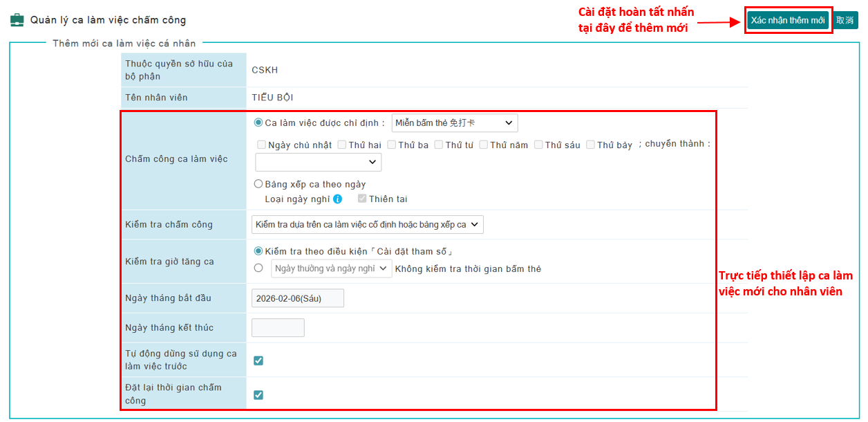
Task: Choose the Bảng xếp ca theo ngày radio
Action: 258,184
